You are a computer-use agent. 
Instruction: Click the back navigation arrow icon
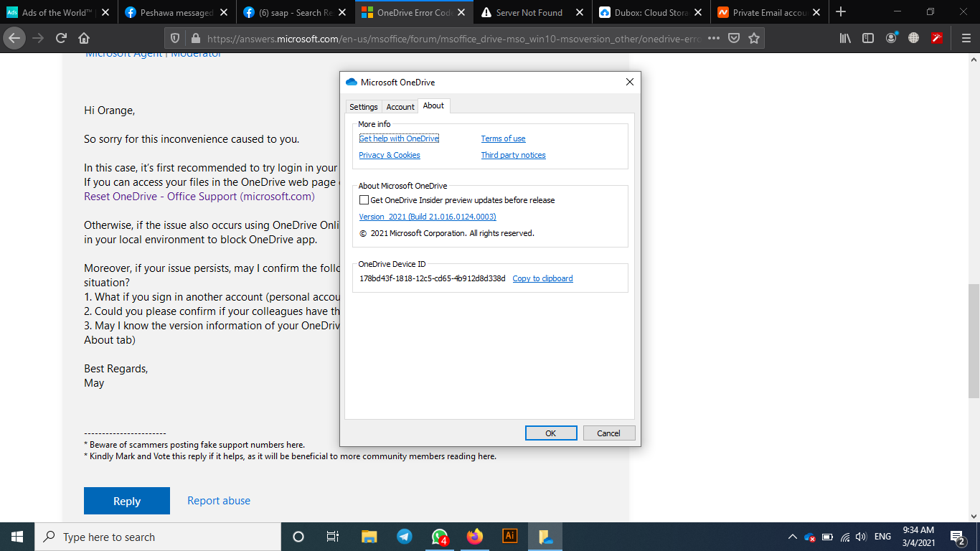click(14, 37)
